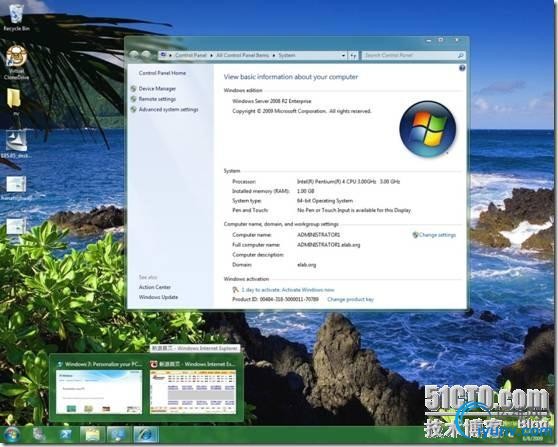Image resolution: width=558 pixels, height=447 pixels.
Task: Open Windows Explorer from the taskbar
Action: (x=92, y=435)
